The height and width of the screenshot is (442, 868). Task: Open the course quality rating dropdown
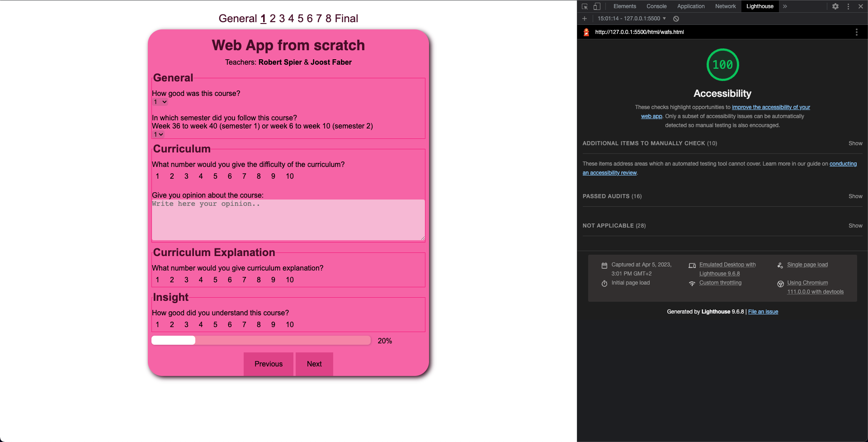pos(160,102)
